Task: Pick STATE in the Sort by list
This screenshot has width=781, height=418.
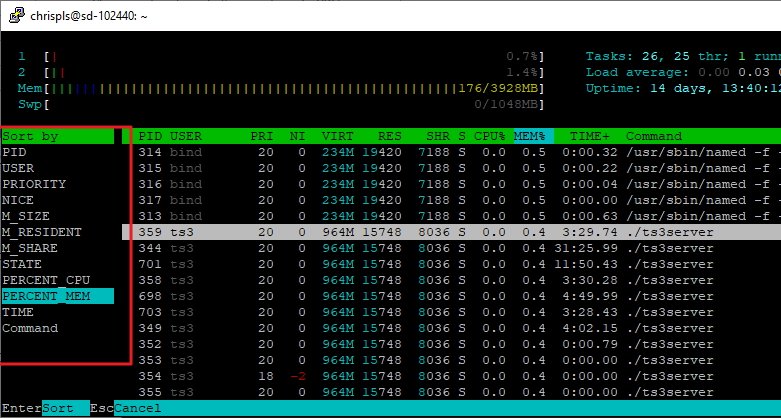Action: (x=22, y=264)
